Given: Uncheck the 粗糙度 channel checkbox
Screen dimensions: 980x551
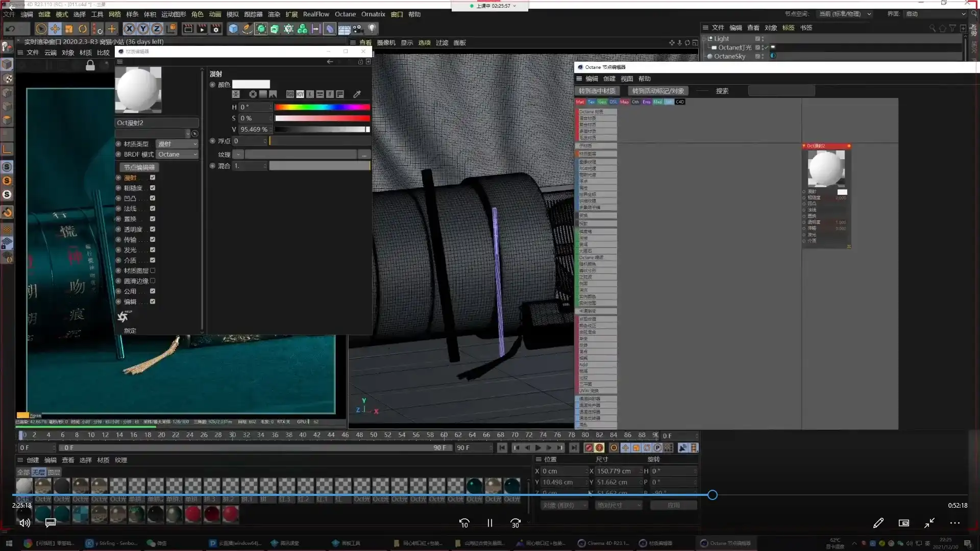Looking at the screenshot, I should (153, 188).
